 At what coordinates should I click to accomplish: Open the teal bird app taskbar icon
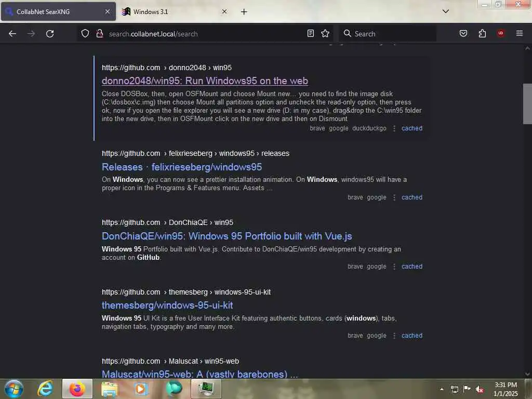click(174, 389)
